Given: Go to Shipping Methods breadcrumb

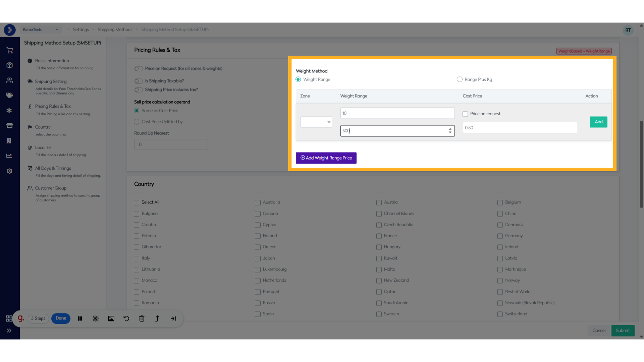Looking at the screenshot, I should pos(115,29).
